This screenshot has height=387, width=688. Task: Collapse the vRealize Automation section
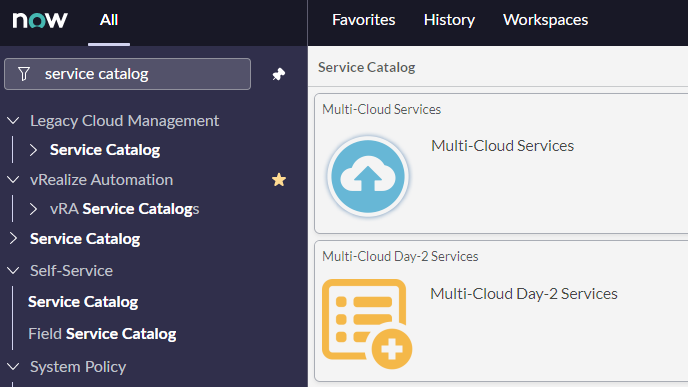(x=13, y=179)
